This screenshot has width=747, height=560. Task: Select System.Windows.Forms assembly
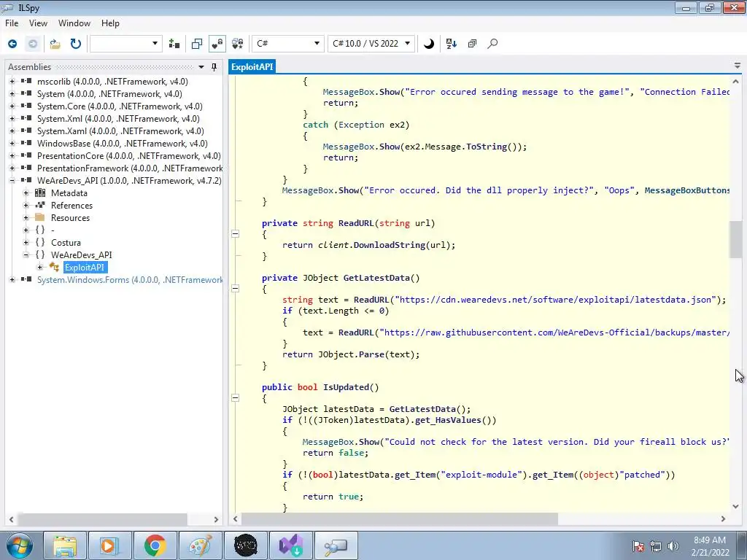[x=130, y=279]
